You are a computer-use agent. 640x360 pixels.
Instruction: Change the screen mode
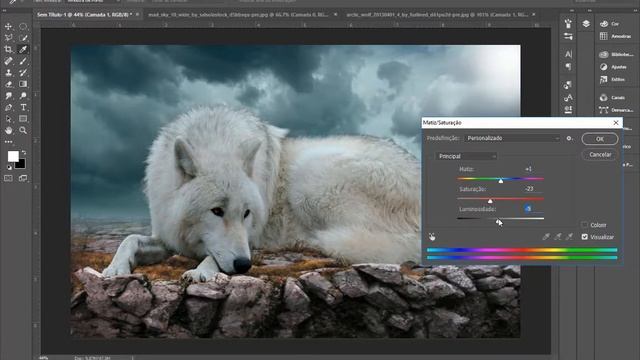pos(23,178)
